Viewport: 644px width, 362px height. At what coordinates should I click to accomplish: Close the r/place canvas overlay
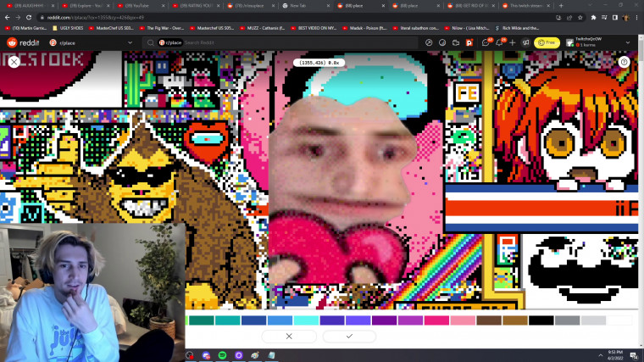click(14, 62)
